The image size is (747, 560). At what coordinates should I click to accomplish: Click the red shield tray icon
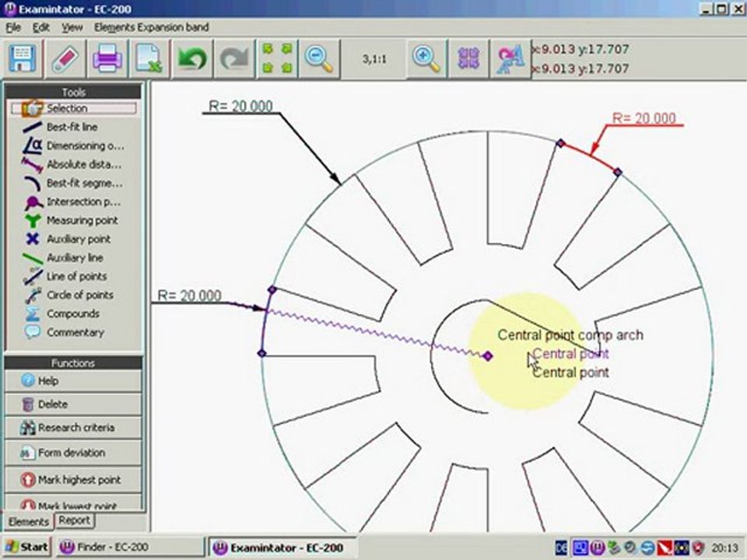[x=699, y=548]
